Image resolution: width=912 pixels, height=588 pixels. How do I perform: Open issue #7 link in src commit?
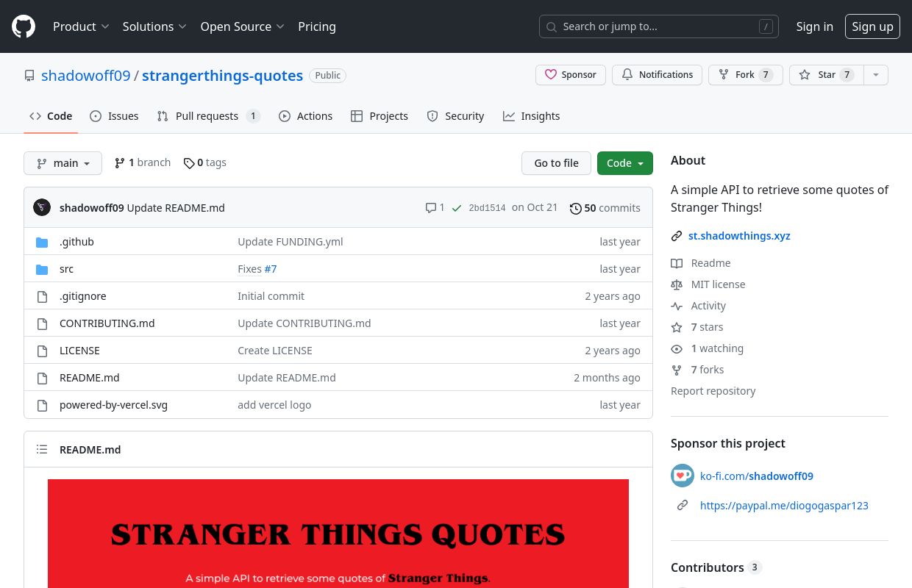coord(271,269)
